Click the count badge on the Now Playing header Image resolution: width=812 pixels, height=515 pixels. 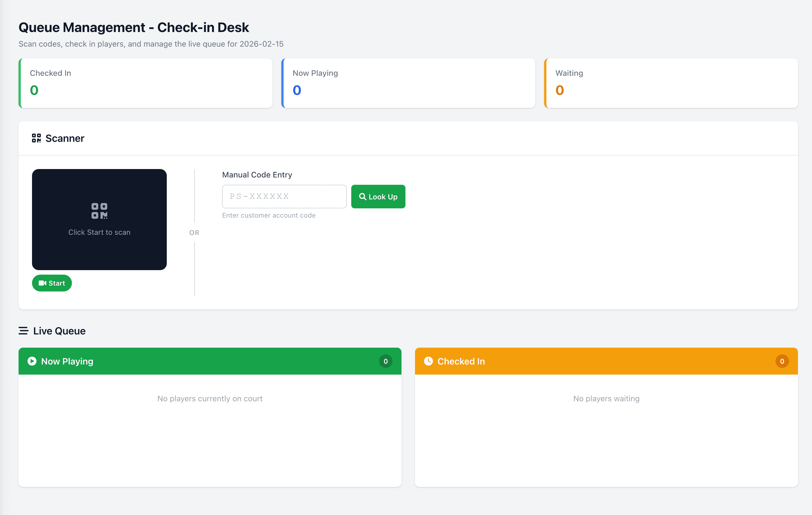(x=386, y=361)
